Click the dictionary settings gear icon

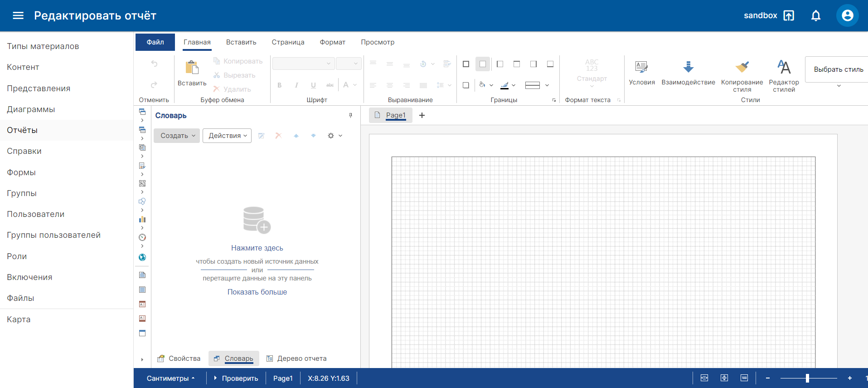point(331,136)
